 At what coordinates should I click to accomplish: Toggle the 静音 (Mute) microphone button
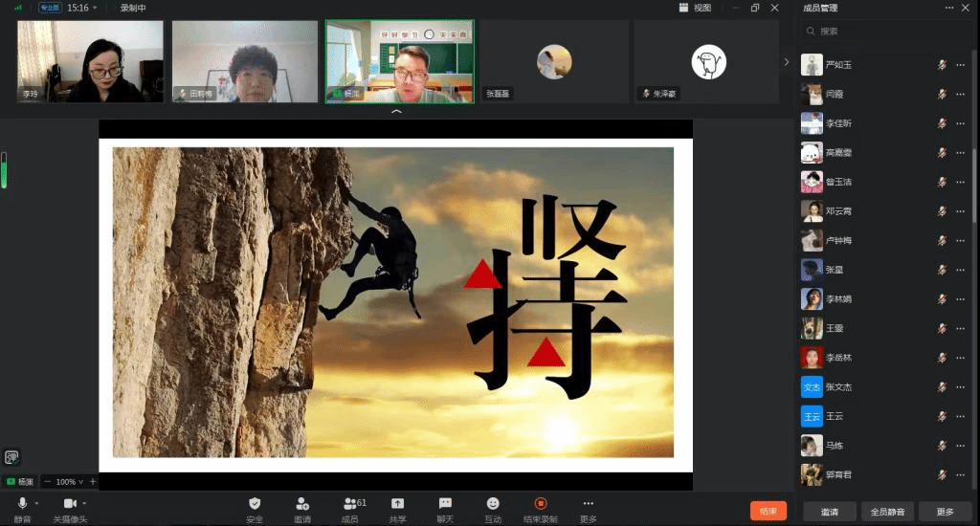tap(22, 504)
